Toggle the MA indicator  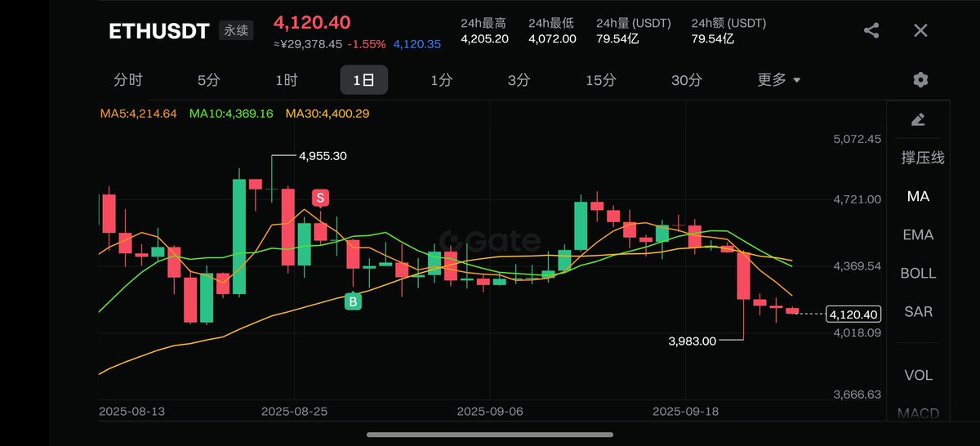tap(918, 197)
